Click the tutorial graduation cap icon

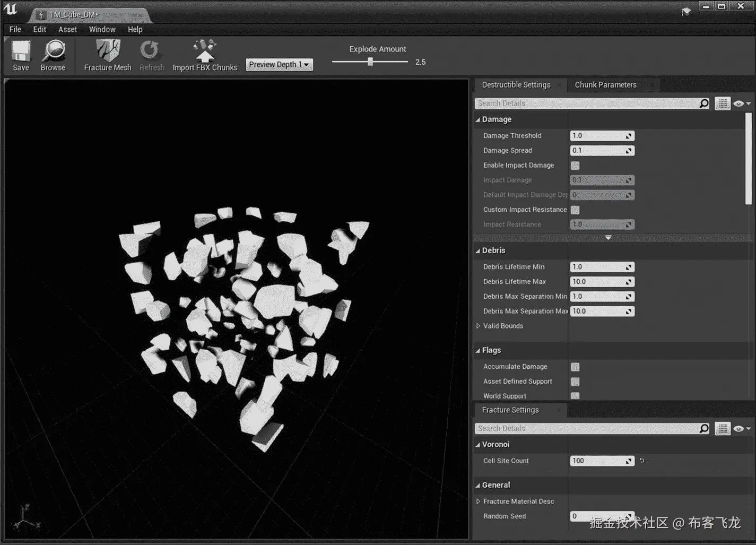(x=686, y=11)
